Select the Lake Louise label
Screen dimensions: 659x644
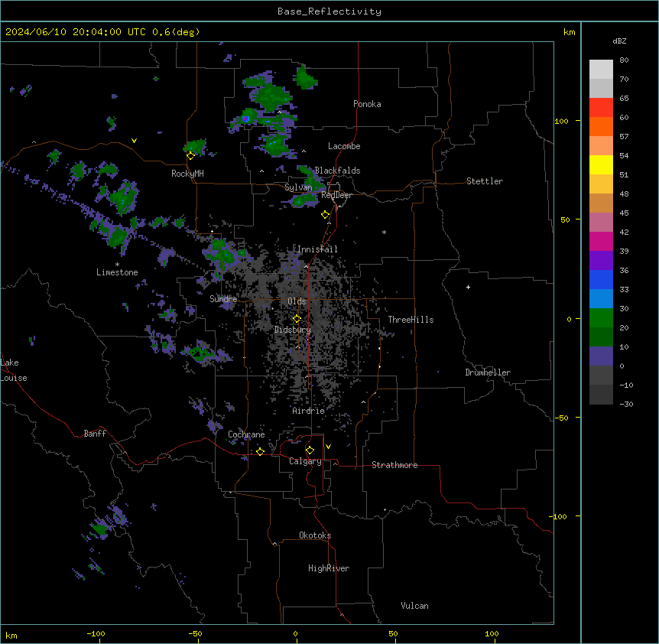pos(14,370)
